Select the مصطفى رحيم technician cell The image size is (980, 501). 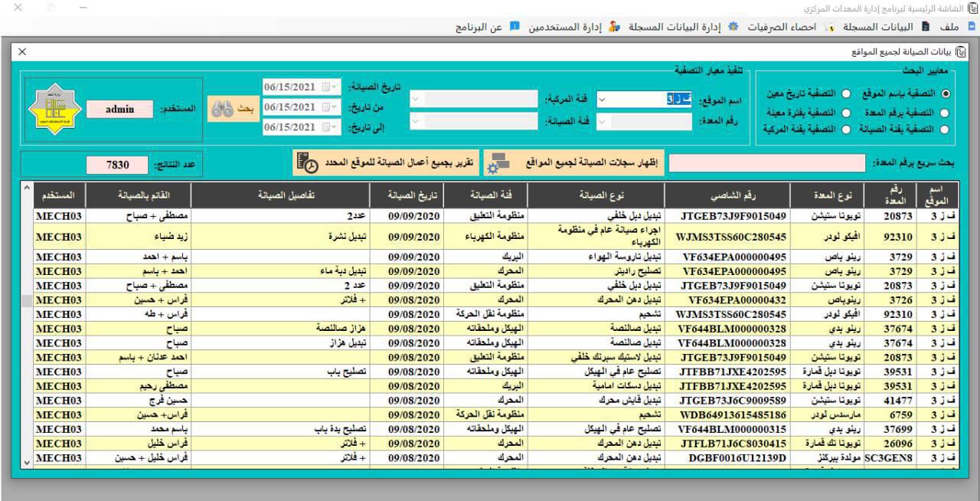[x=138, y=385]
